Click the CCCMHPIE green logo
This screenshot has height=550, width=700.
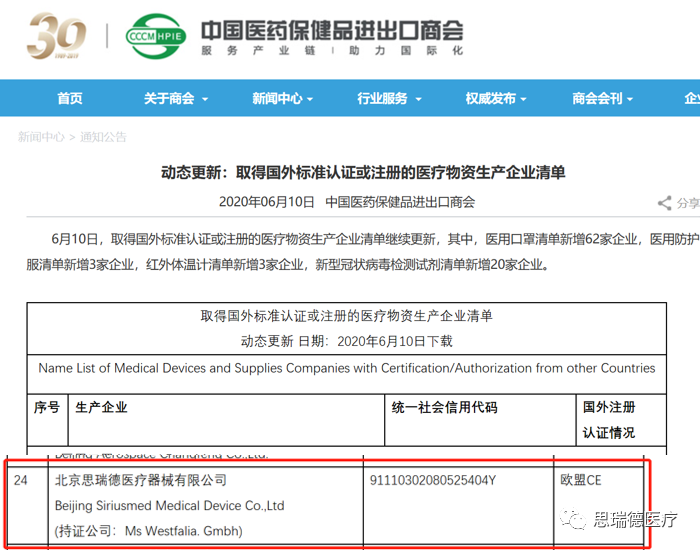[156, 36]
